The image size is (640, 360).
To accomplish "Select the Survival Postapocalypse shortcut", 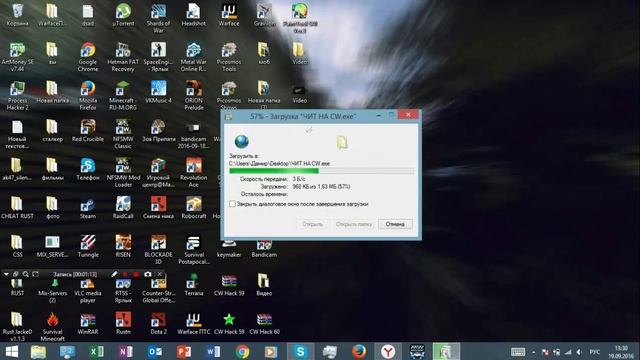I will pos(193,250).
